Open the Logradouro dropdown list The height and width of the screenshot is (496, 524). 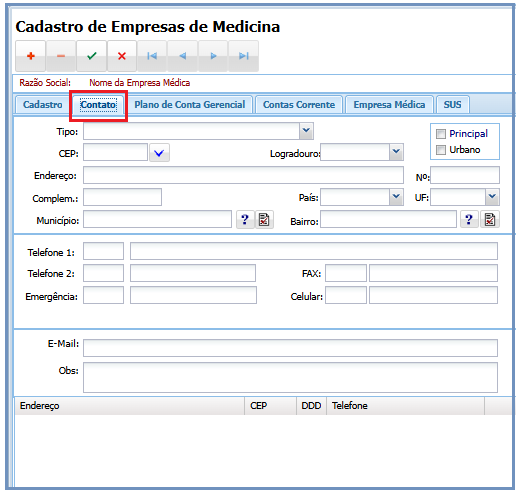tap(396, 152)
